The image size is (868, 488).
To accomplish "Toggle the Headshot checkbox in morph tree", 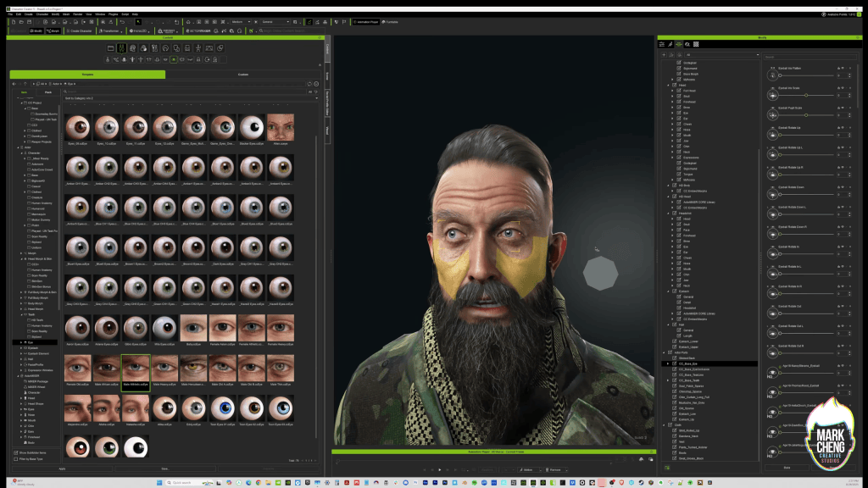I will click(674, 213).
